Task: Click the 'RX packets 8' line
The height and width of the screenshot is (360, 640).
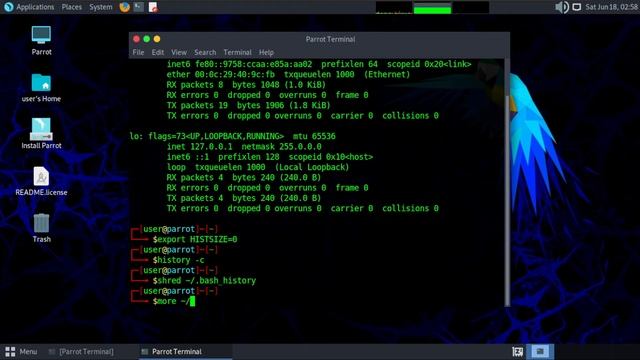Action: [246, 85]
